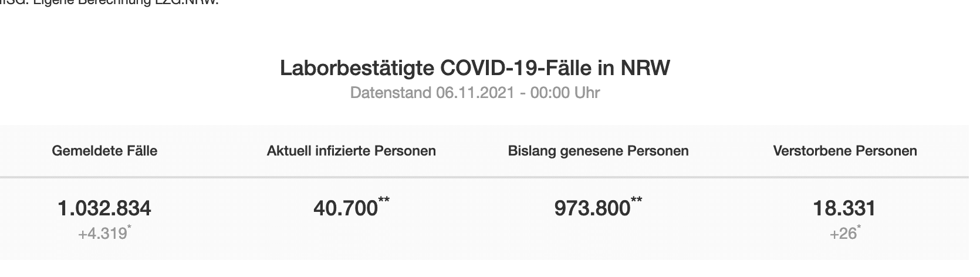Image resolution: width=980 pixels, height=277 pixels.
Task: Click the double asterisk beside 973.800
Action: tap(636, 201)
